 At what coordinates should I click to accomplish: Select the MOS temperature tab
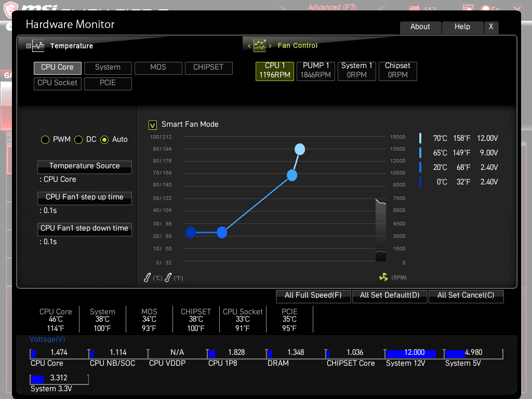click(x=158, y=68)
